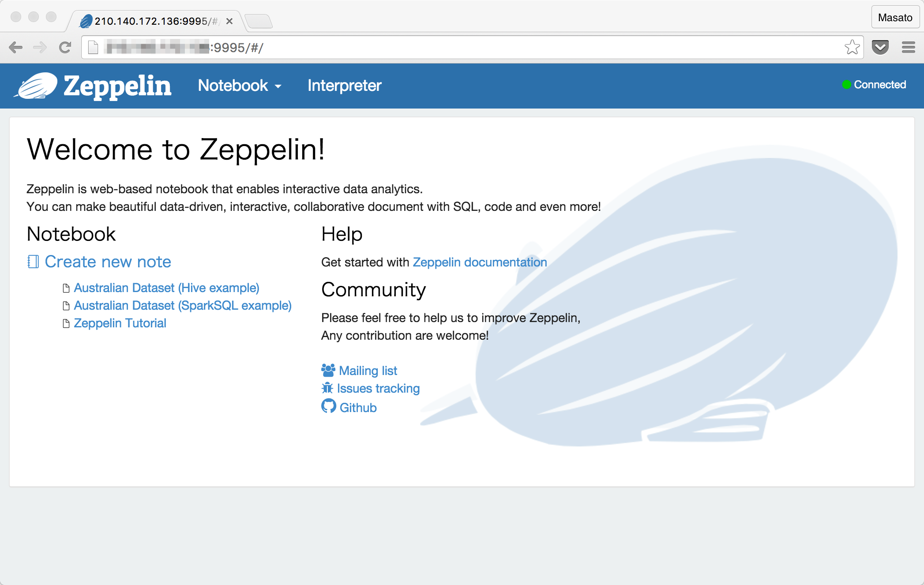This screenshot has width=924, height=585.
Task: Click the people icon beside Mailing list
Action: click(x=328, y=370)
